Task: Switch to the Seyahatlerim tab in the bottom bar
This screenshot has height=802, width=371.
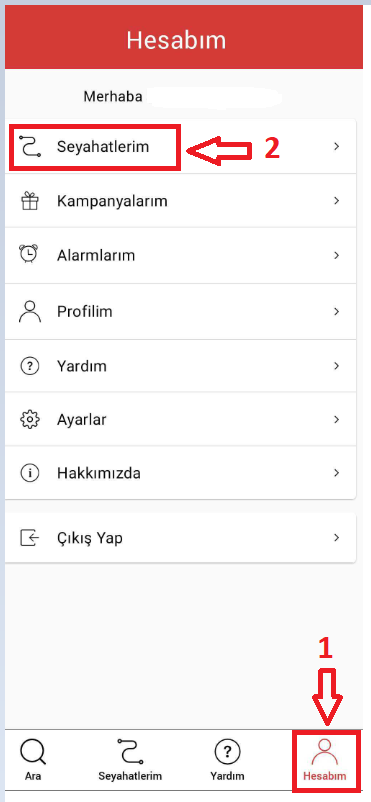Action: coord(130,760)
